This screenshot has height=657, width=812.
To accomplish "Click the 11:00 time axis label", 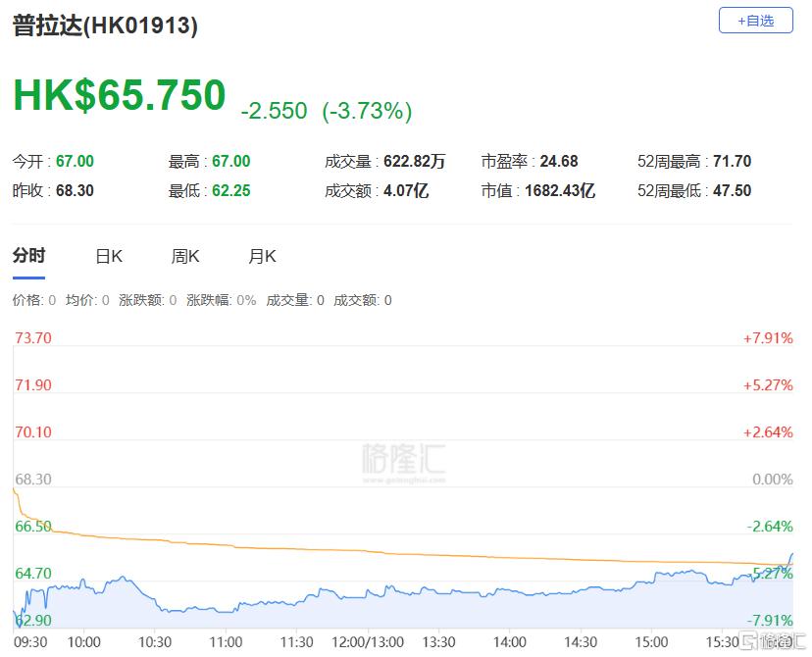I will pos(226,642).
